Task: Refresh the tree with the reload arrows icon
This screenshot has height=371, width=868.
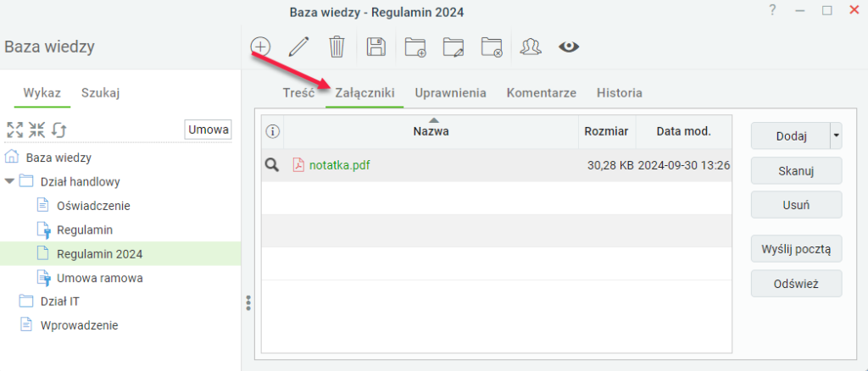Action: pos(58,130)
